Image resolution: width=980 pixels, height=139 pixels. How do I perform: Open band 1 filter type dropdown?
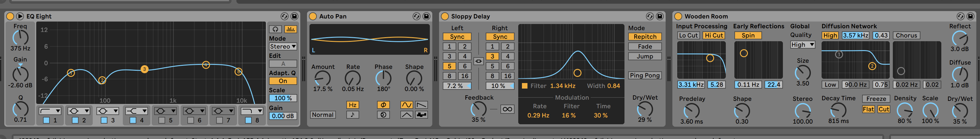click(50, 111)
